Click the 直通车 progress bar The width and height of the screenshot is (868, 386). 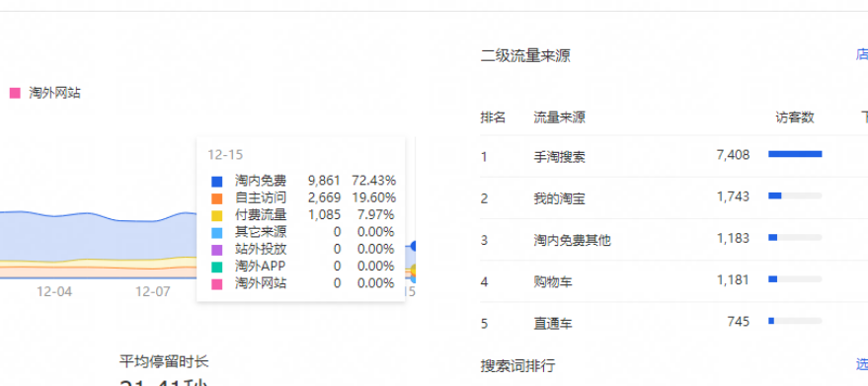[795, 320]
